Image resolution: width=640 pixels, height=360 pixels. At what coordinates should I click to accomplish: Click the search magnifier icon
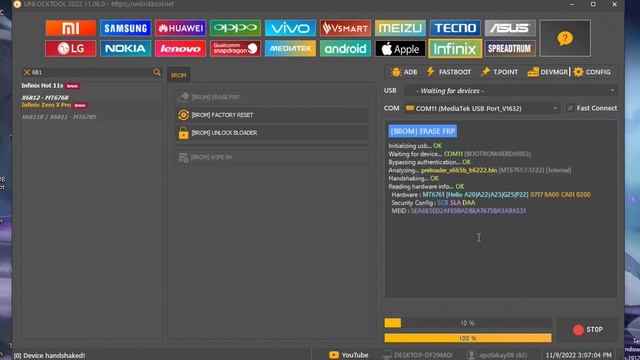157,72
